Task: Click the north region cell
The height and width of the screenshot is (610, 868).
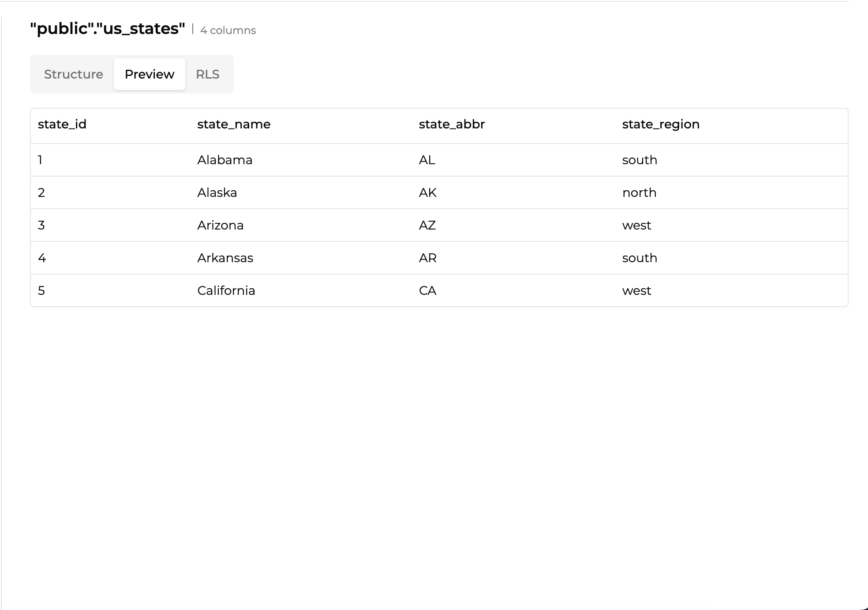Action: pos(639,192)
